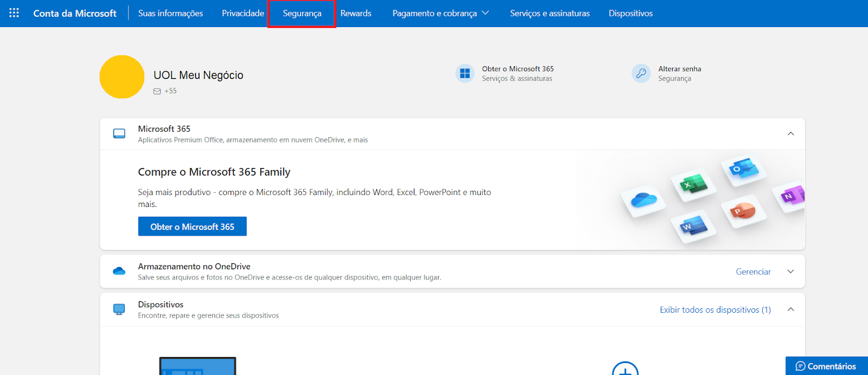Click the add device plus icon
This screenshot has width=868, height=375.
pos(625,368)
